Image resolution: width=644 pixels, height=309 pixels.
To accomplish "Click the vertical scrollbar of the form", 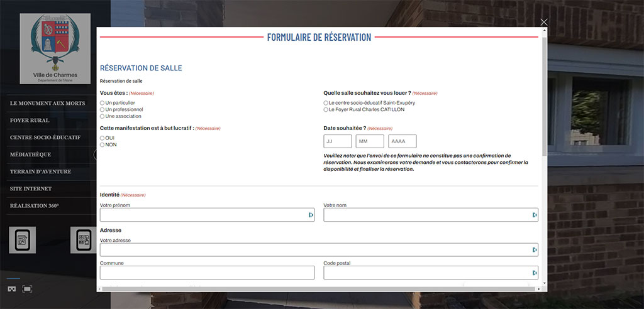I will tap(544, 94).
